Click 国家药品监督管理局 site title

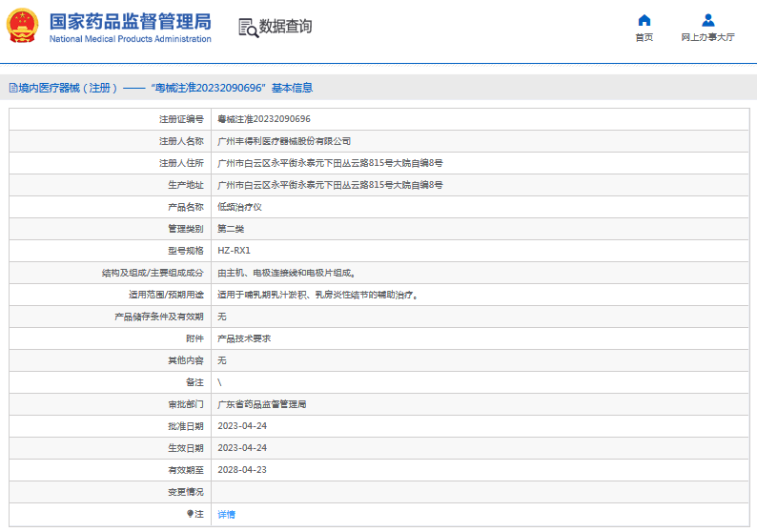pyautogui.click(x=131, y=22)
